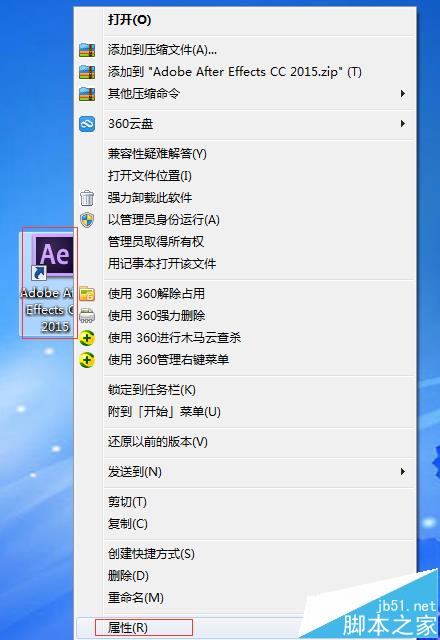The image size is (440, 640).
Task: Choose 还原以前的版本(V)
Action: point(245,442)
